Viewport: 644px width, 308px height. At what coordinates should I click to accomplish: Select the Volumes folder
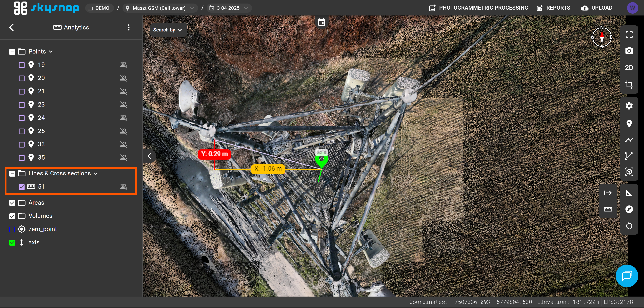[40, 216]
